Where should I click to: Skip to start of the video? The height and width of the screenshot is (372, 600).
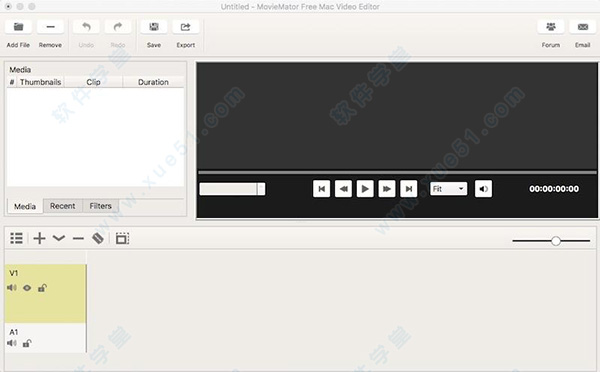point(321,189)
